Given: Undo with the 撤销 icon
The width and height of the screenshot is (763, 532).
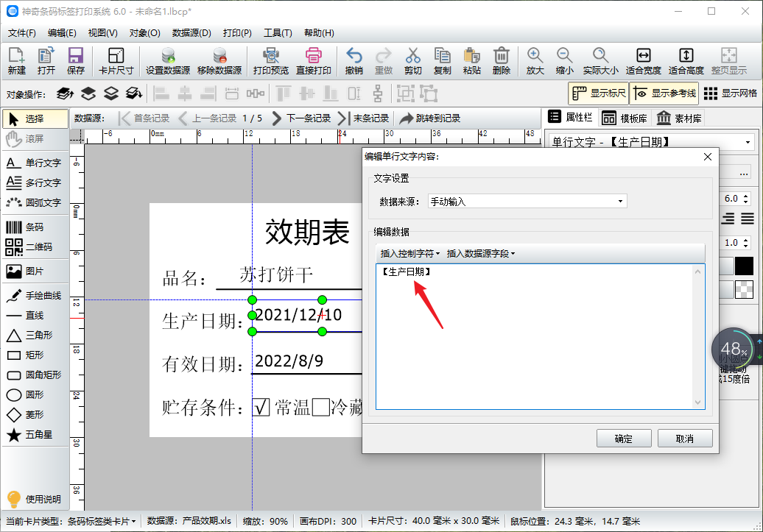Looking at the screenshot, I should 354,61.
